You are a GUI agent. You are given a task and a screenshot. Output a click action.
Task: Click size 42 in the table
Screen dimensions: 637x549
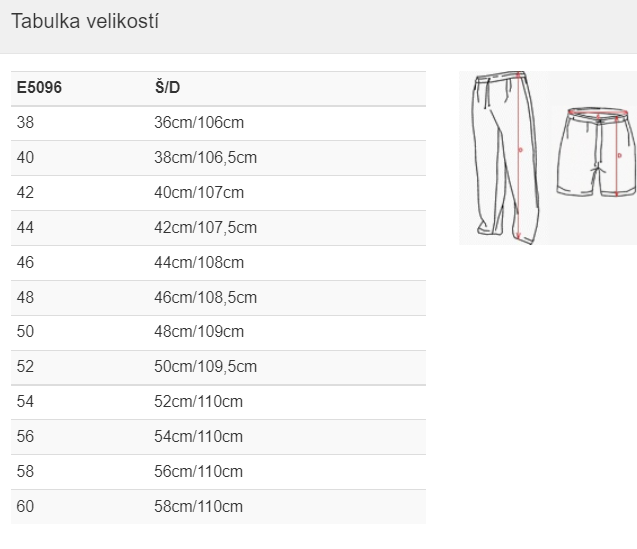pyautogui.click(x=25, y=192)
